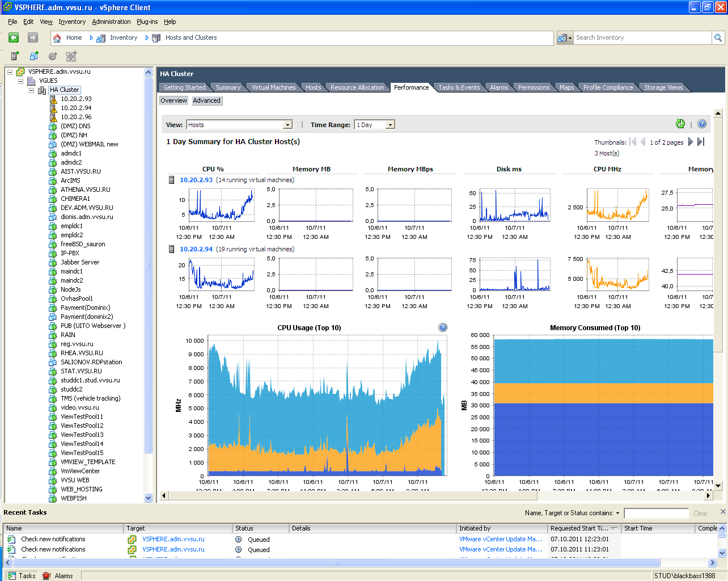Collapse the VSPHERE.adm.vvsu.ru tree node
The height and width of the screenshot is (581, 728).
pyautogui.click(x=10, y=72)
